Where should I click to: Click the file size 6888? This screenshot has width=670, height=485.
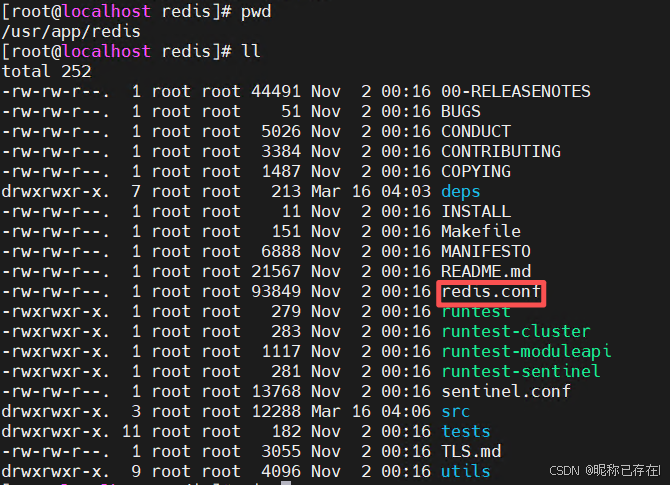pyautogui.click(x=281, y=252)
